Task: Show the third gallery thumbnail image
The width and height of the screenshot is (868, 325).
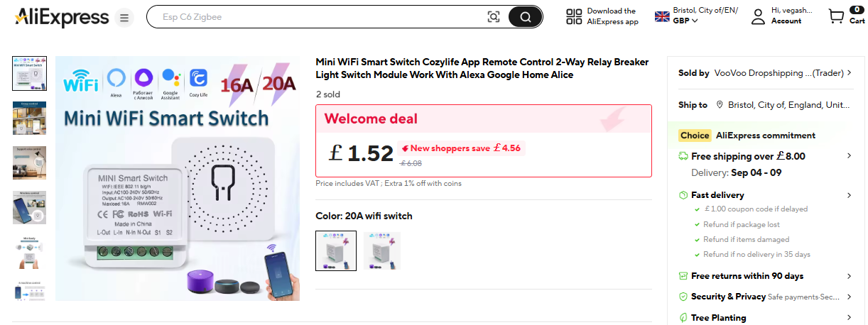Action: pyautogui.click(x=30, y=162)
